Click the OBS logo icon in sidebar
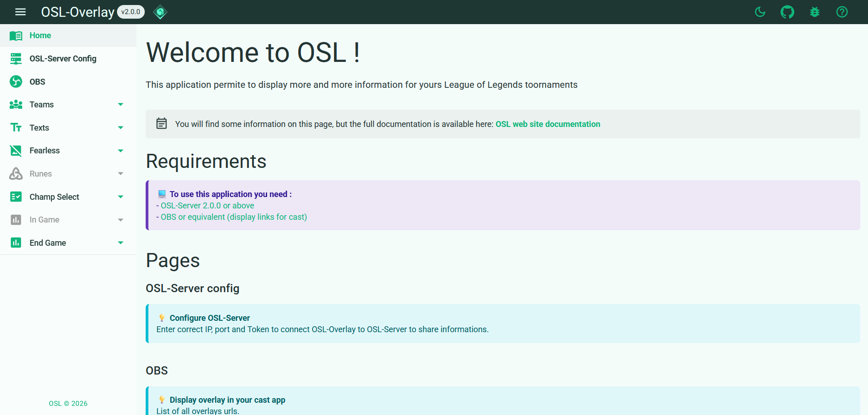The width and height of the screenshot is (868, 415). tap(16, 81)
